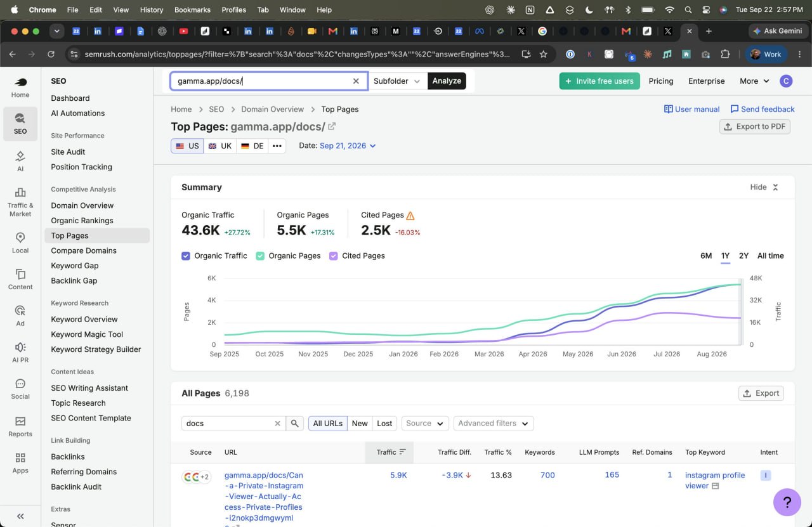Viewport: 812px width, 527px height.
Task: Open the Chrome extensions puzzle icon
Action: pos(725,55)
